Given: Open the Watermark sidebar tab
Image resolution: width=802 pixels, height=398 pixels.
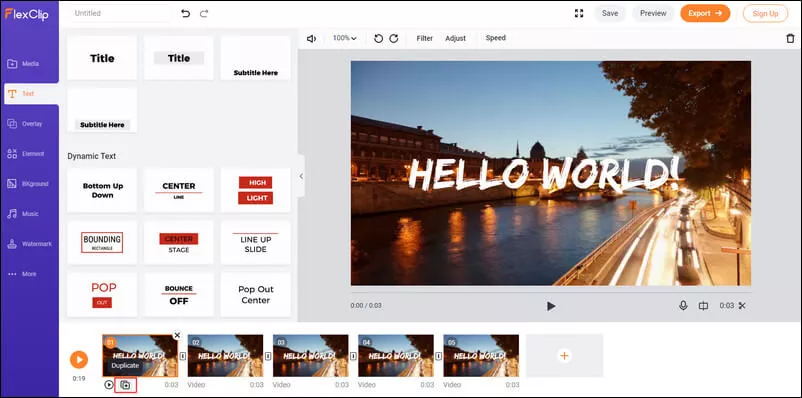Looking at the screenshot, I should [30, 244].
